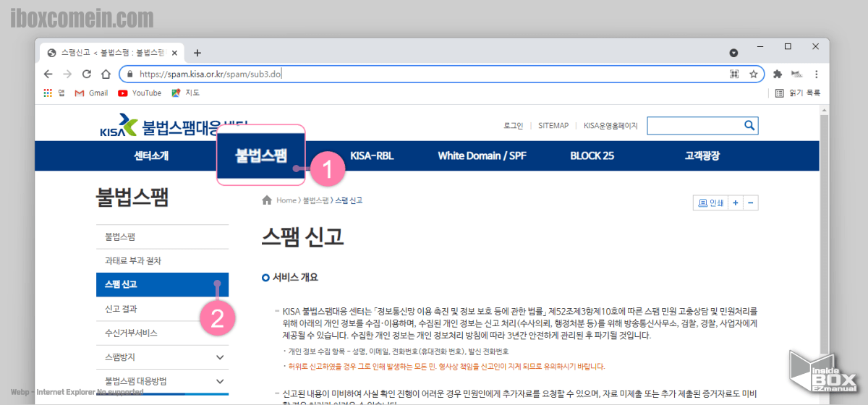The height and width of the screenshot is (405, 868).
Task: Open the SITEMAP link
Action: pyautogui.click(x=553, y=125)
